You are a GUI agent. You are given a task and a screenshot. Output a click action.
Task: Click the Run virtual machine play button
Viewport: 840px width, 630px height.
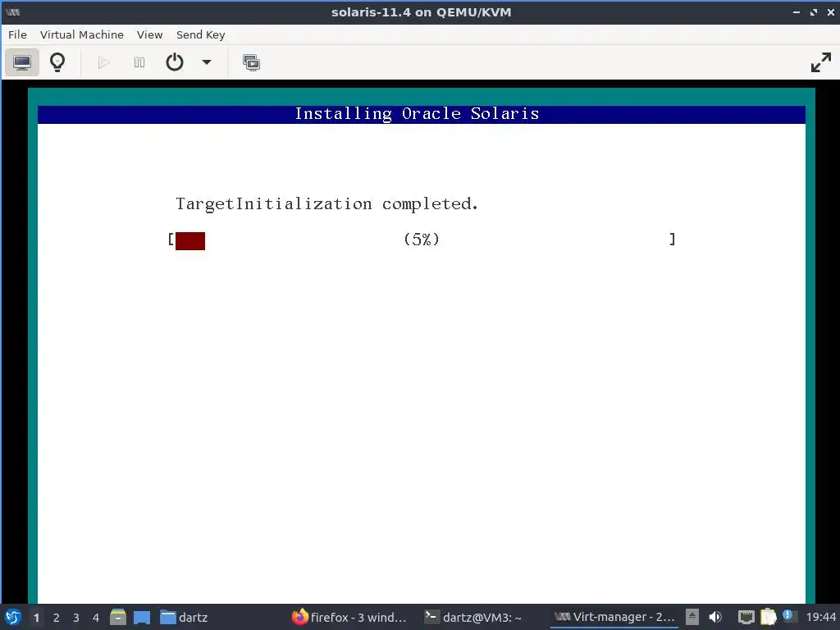(104, 62)
